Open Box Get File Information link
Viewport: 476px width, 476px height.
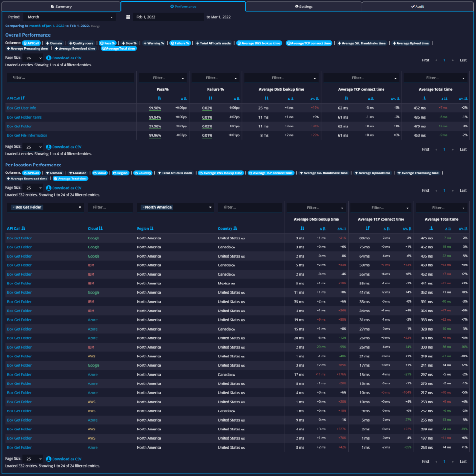(27, 135)
